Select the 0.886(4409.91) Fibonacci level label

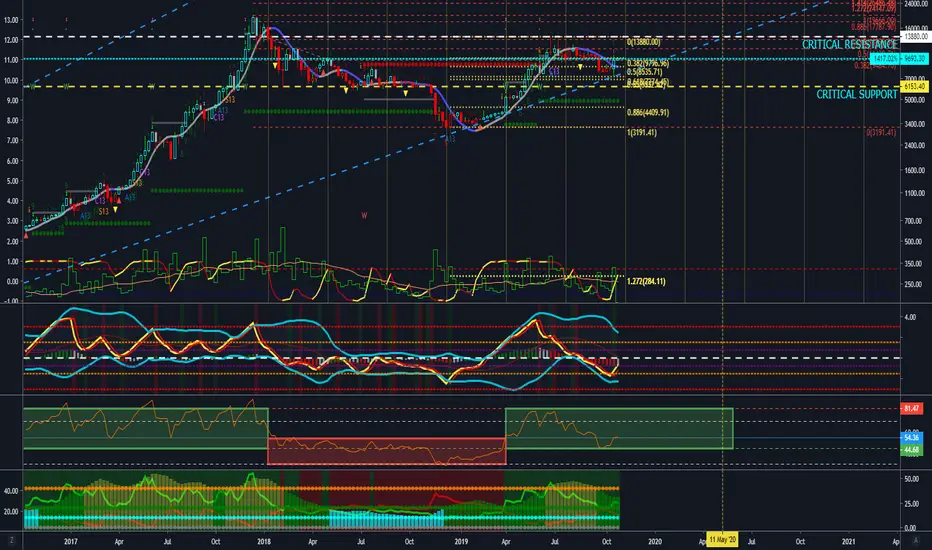(648, 112)
